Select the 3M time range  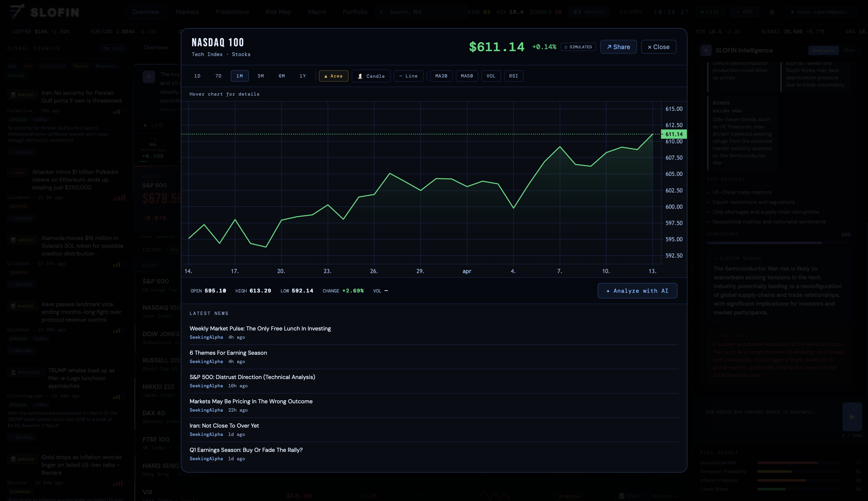pyautogui.click(x=260, y=76)
